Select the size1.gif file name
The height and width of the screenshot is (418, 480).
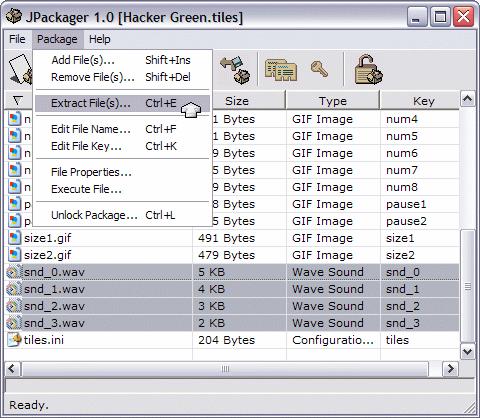click(48, 238)
